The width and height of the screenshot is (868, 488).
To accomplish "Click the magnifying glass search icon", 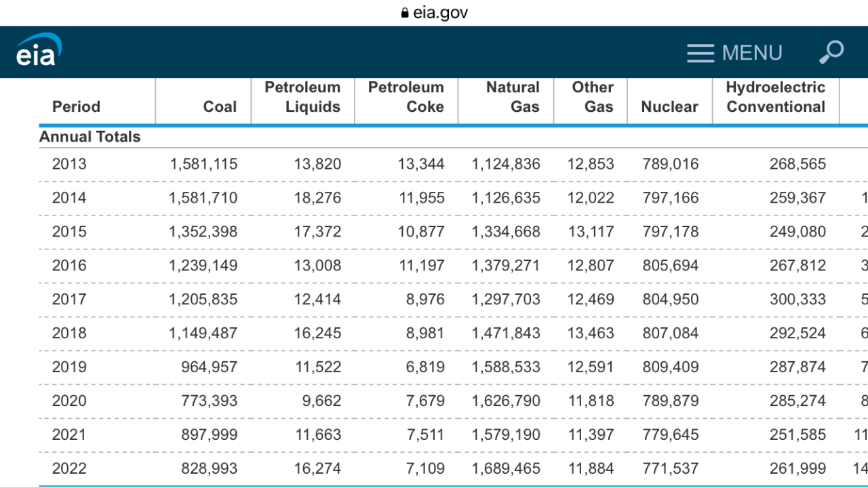I will pyautogui.click(x=831, y=52).
